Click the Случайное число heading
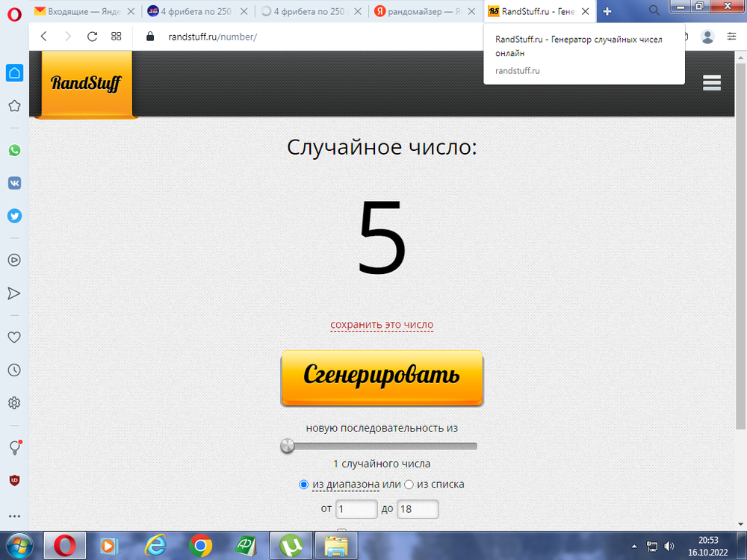The image size is (747, 560). click(x=382, y=147)
